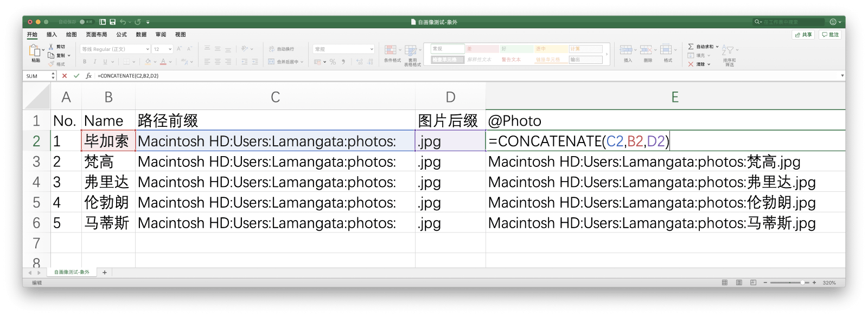Click the 共享 (Share) button
This screenshot has width=868, height=316.
[x=803, y=35]
